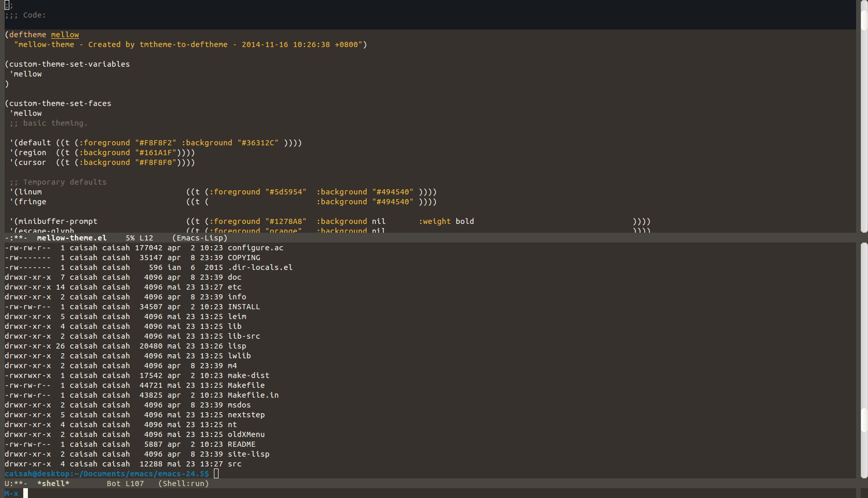Viewport: 868px width, 498px height.
Task: Select the site-lisp directory entry
Action: point(249,454)
